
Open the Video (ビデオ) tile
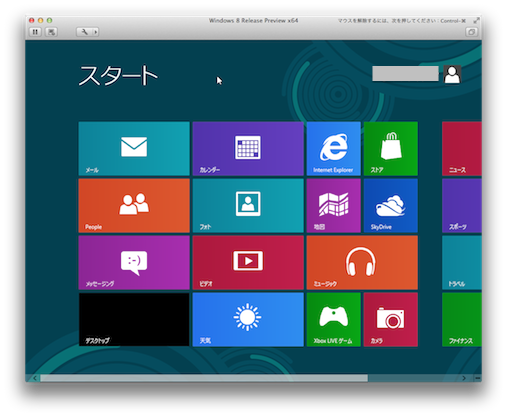[x=248, y=263]
